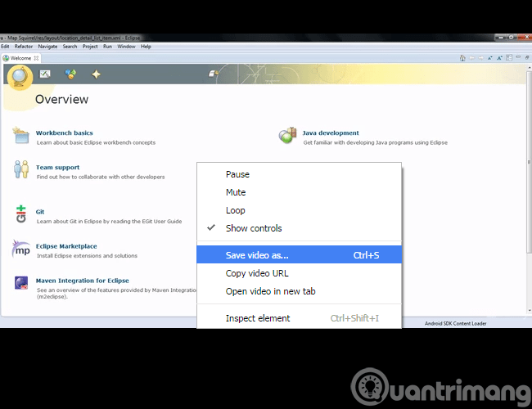
Task: Select Pause in the context menu
Action: [x=299, y=174]
